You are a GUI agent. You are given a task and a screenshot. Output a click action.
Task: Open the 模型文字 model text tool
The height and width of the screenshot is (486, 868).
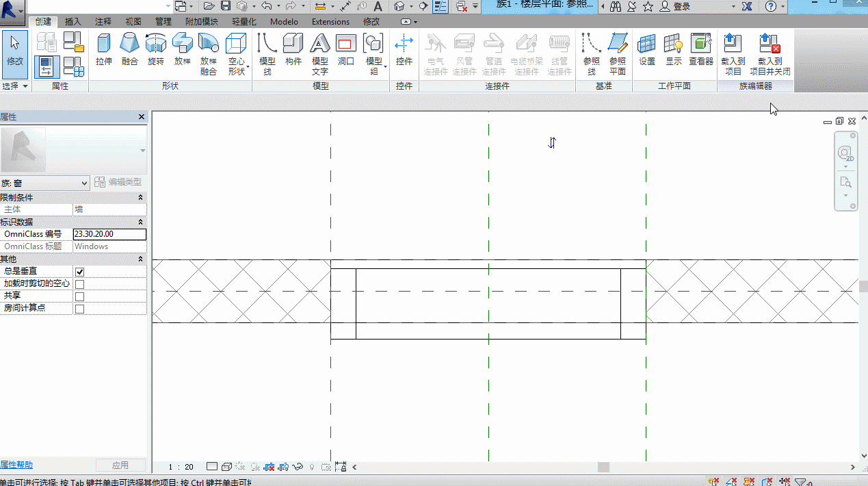point(319,53)
